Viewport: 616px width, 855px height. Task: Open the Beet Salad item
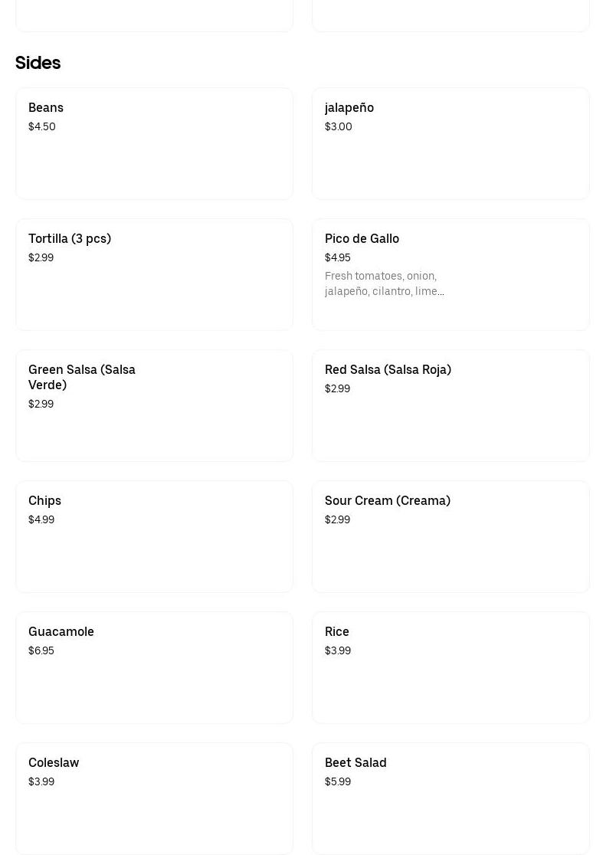[451, 798]
